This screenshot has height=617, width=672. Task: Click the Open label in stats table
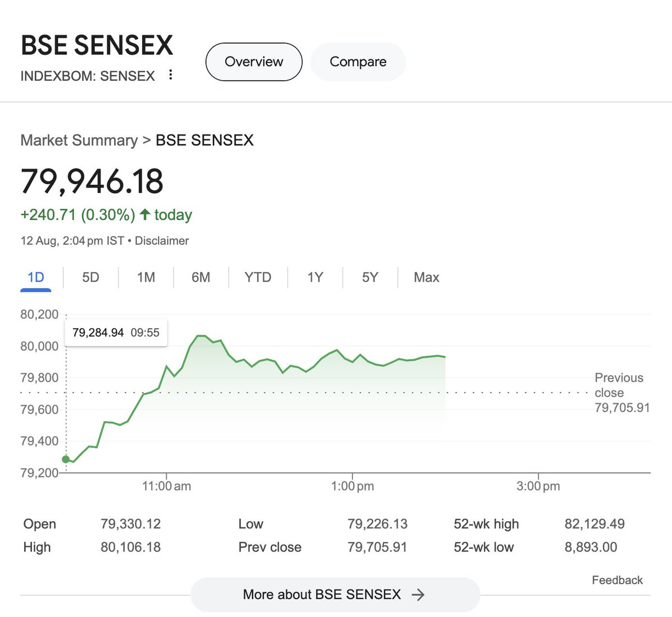40,524
